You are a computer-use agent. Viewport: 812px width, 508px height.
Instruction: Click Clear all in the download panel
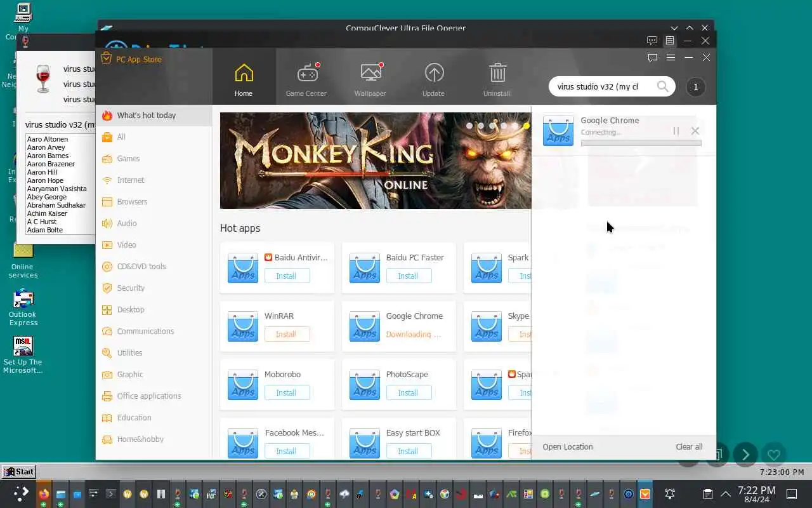[689, 446]
